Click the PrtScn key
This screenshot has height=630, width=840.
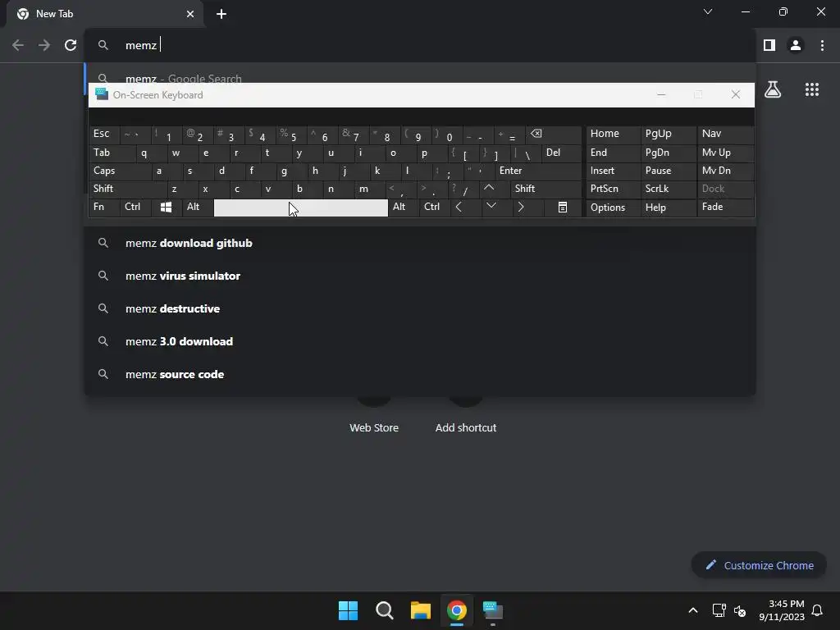pos(614,189)
